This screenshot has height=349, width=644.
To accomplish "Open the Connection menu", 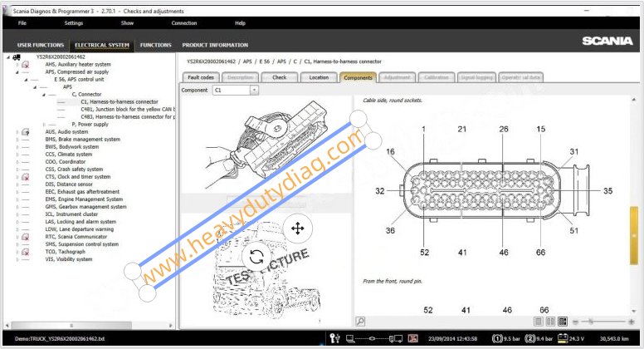I will pos(184,23).
